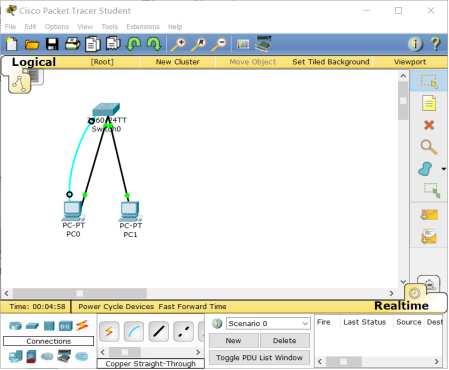Open the Custom Devices Dialog icon
The height and width of the screenshot is (370, 449).
pyautogui.click(x=263, y=44)
